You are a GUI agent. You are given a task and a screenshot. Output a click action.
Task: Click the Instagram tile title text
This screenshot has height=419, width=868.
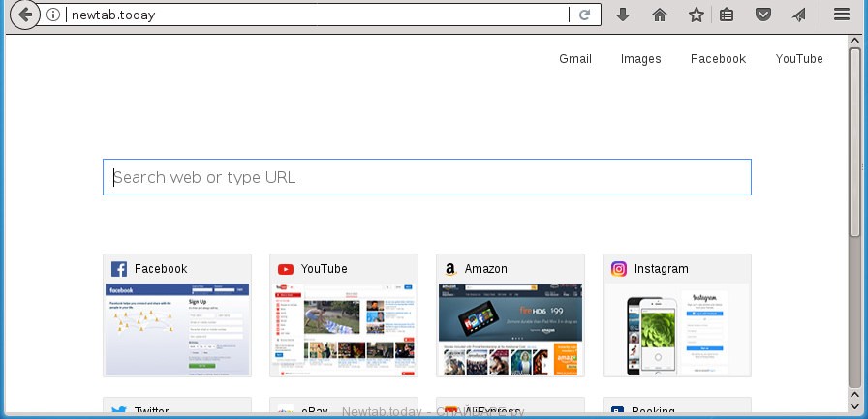coord(662,269)
